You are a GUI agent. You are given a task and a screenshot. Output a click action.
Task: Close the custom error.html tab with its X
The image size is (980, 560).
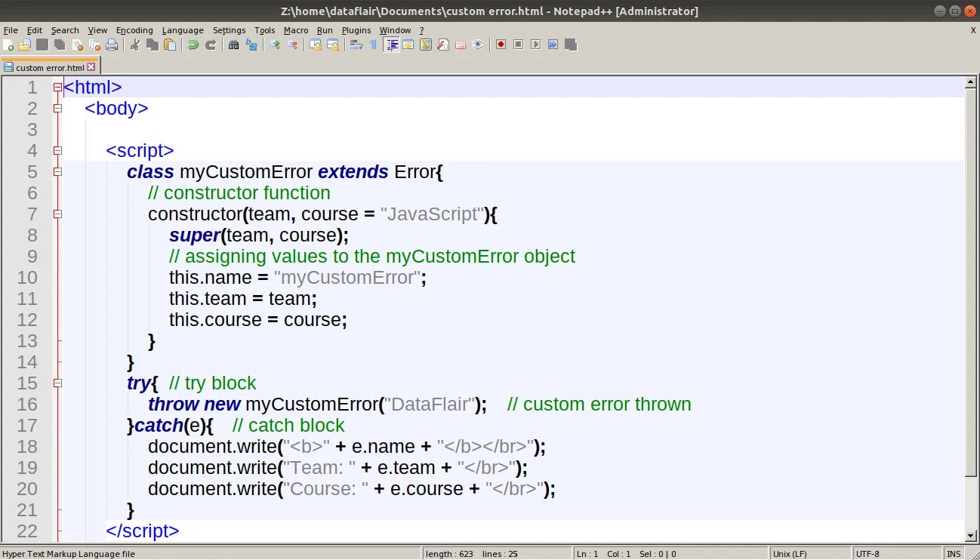click(91, 67)
